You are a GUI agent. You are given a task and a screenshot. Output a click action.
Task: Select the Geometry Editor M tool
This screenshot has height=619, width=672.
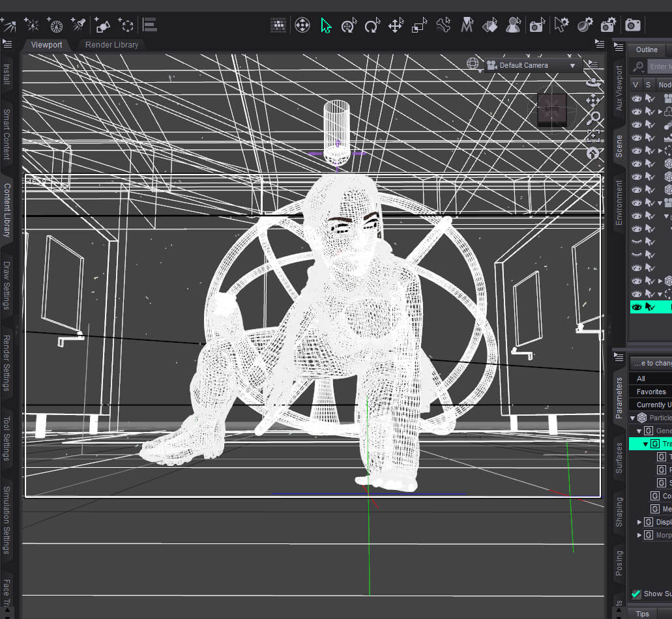467,25
